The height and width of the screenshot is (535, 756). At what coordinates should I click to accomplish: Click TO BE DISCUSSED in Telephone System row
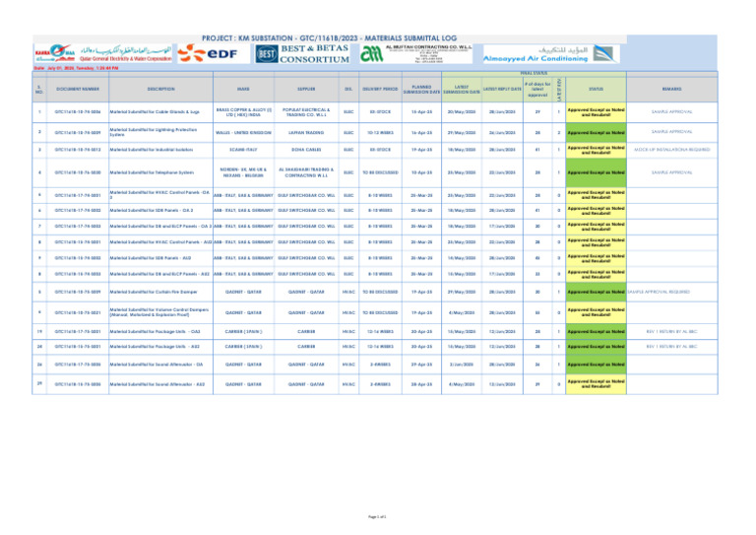point(380,172)
